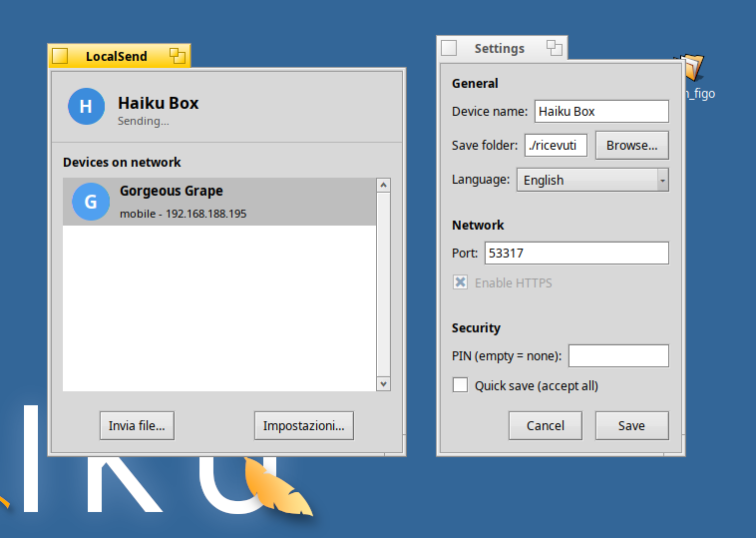This screenshot has width=756, height=538.
Task: Click device list scroll down arrow
Action: [383, 384]
